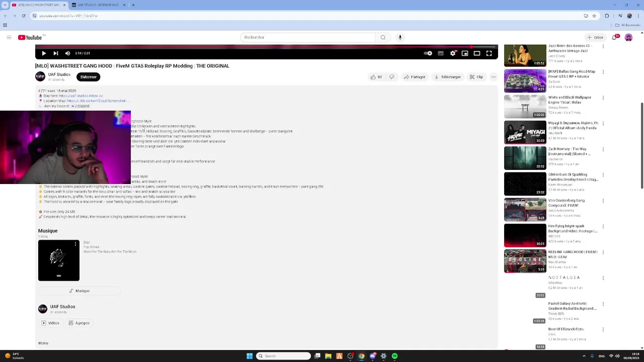This screenshot has width=644, height=362.
Task: Play the video with the play button
Action: point(44,53)
